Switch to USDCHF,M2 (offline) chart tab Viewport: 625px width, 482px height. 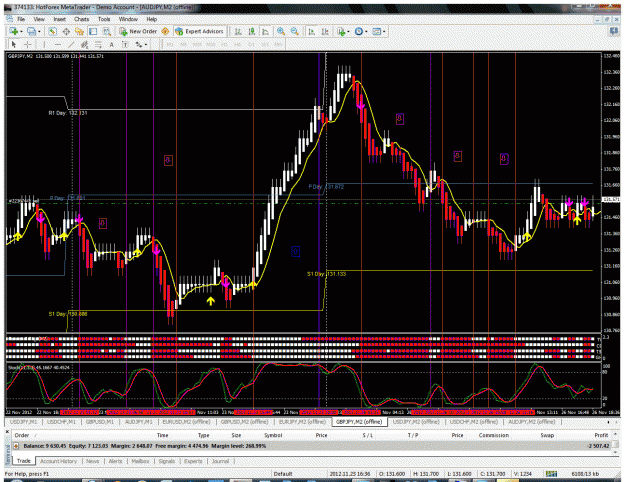click(474, 422)
